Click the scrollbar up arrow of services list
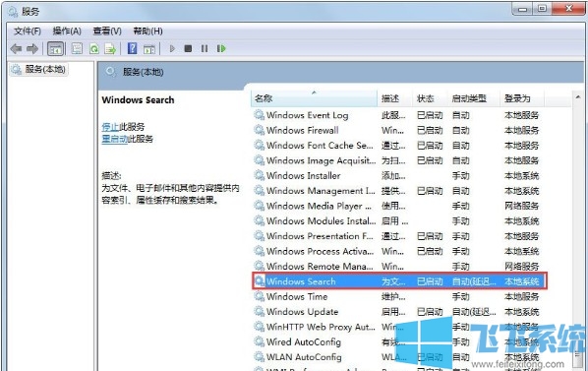Screen dimensions: 588x371 click(x=578, y=97)
